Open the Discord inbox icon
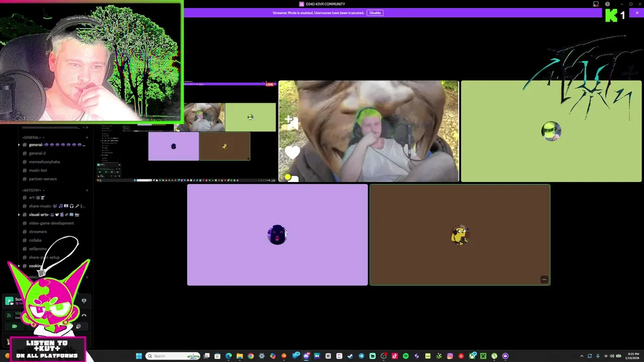The image size is (644, 362). tap(596, 4)
